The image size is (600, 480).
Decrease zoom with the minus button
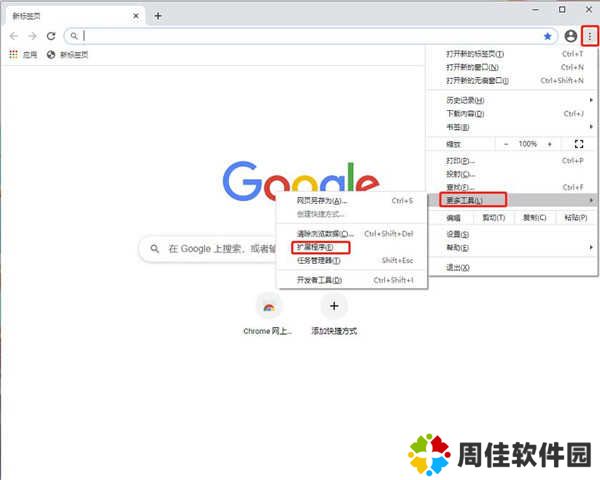[x=506, y=144]
